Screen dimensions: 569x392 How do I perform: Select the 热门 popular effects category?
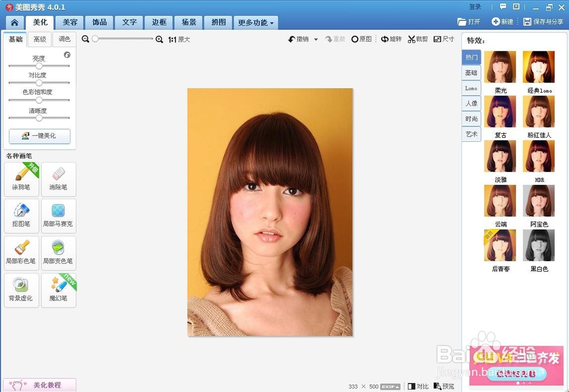point(471,57)
